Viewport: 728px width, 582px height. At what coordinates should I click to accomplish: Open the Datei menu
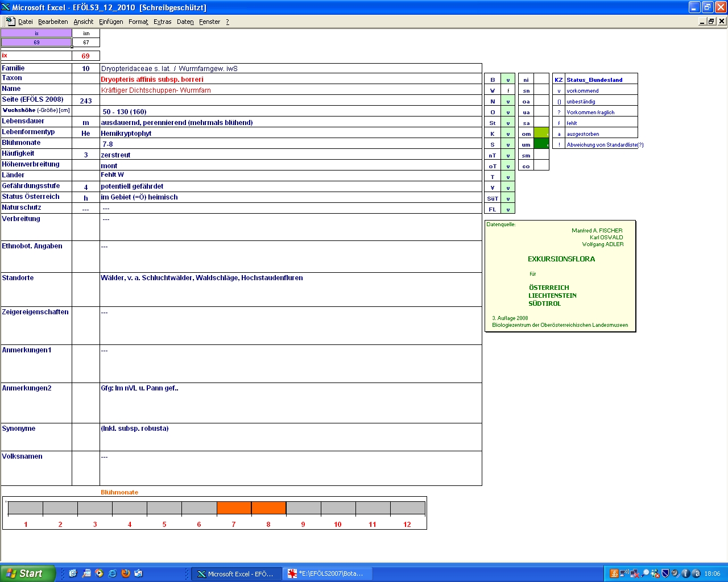click(x=26, y=22)
